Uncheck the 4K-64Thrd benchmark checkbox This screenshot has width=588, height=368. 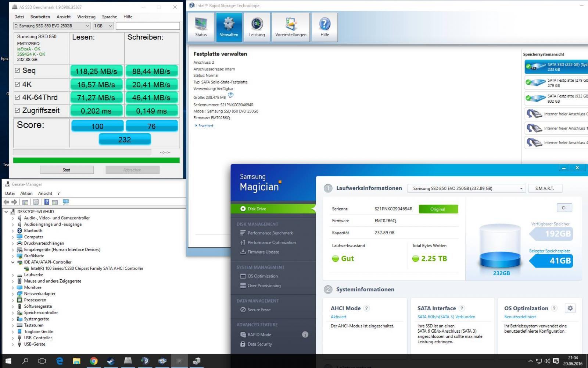pyautogui.click(x=17, y=98)
